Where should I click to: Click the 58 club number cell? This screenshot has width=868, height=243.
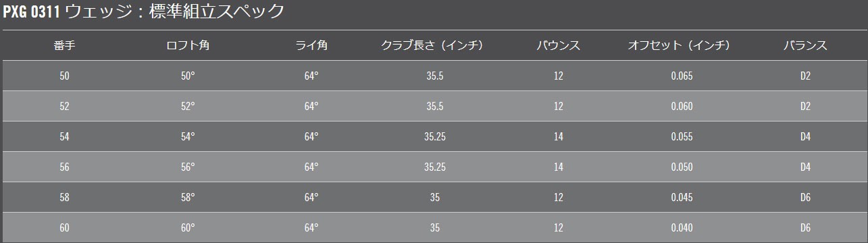[x=65, y=198]
